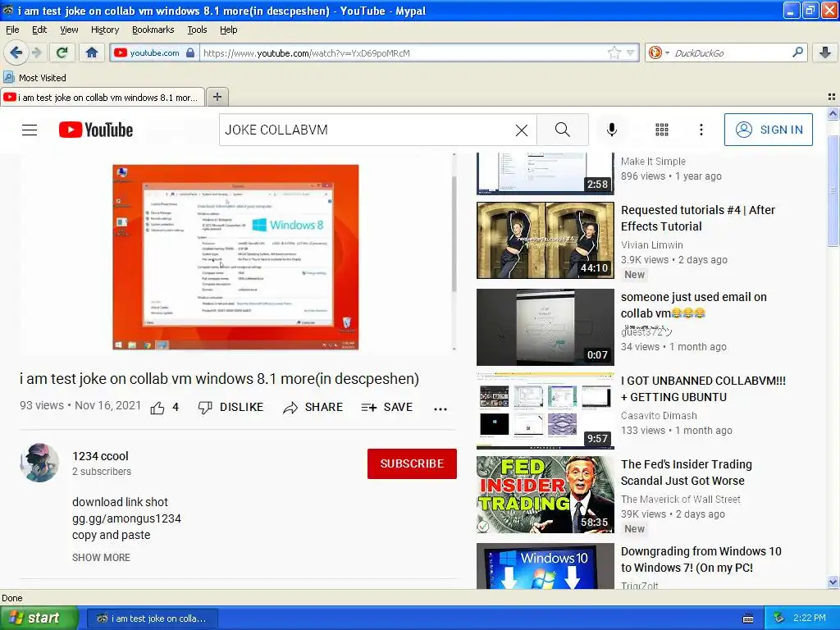Click the Make It Simple video thumbnail

point(546,174)
